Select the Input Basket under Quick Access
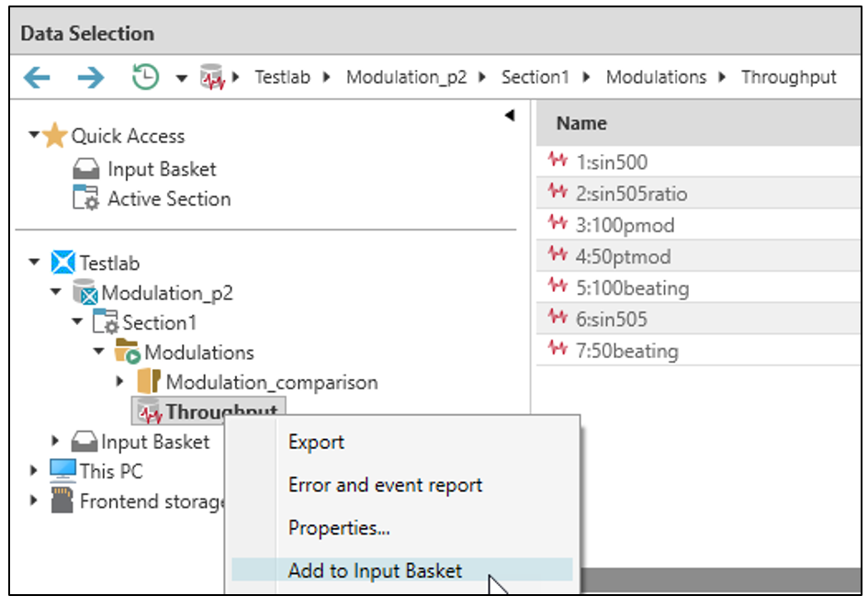This screenshot has width=868, height=607. click(161, 169)
